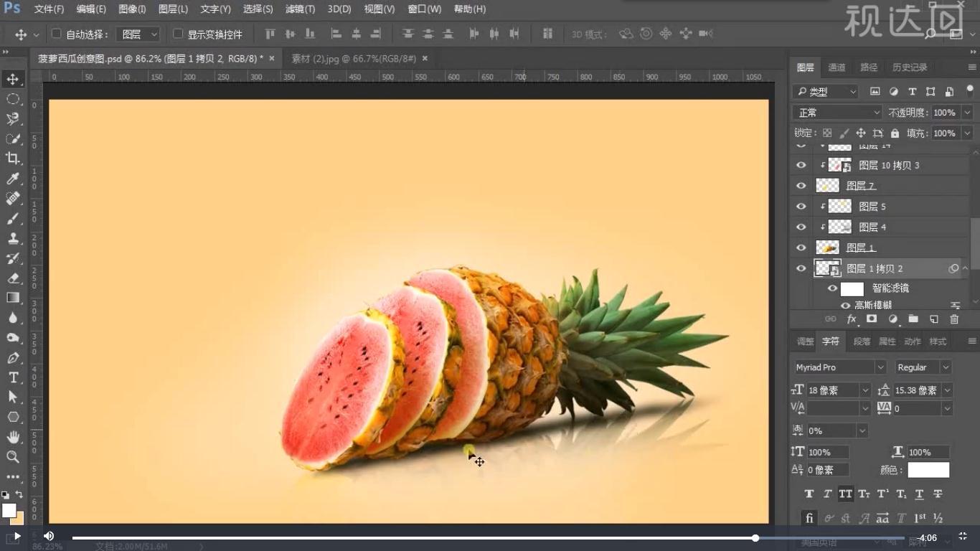Collapse 图层 1 拷贝 2 smart filter list
The height and width of the screenshot is (551, 980).
click(965, 268)
